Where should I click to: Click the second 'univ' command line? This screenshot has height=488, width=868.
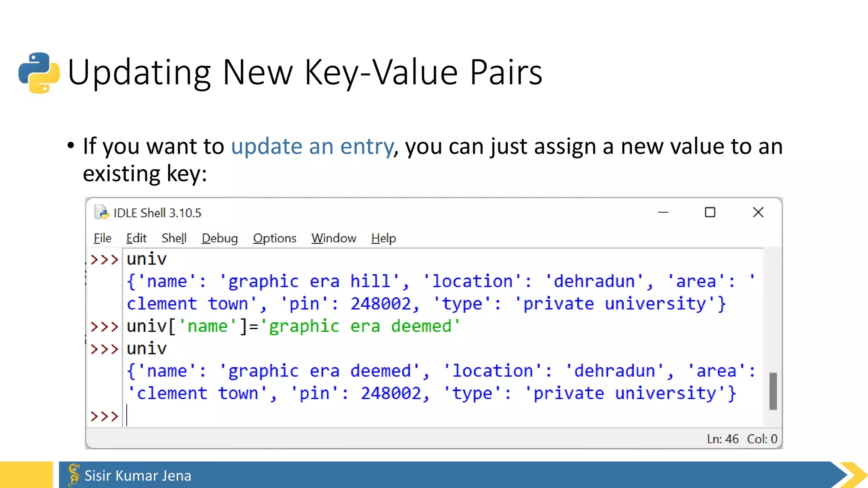point(147,349)
